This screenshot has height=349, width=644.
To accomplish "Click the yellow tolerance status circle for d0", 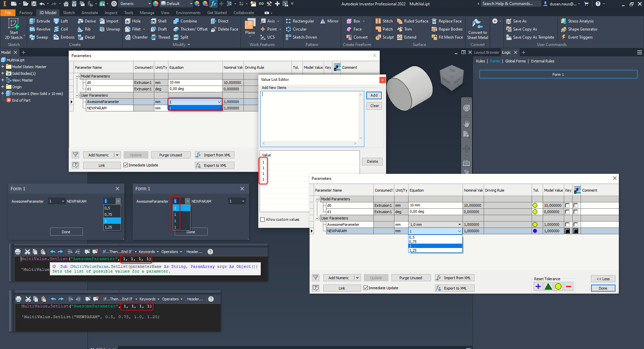I will tap(535, 205).
